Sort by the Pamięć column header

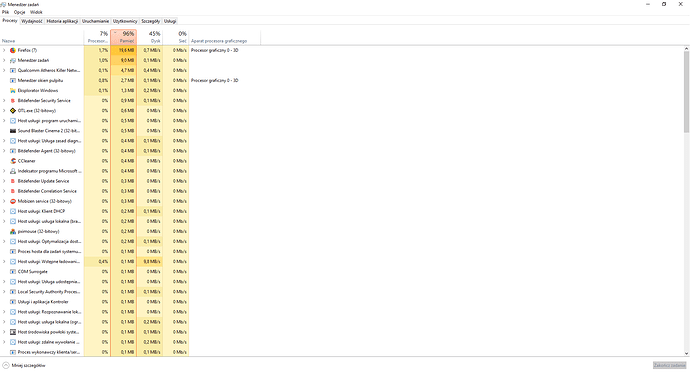coord(124,37)
